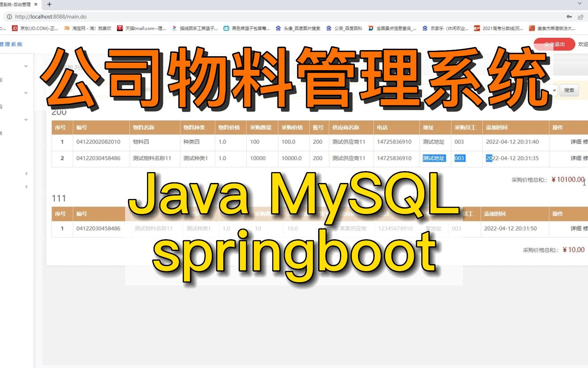Click the share page icon
The width and height of the screenshot is (588, 368).
click(581, 17)
